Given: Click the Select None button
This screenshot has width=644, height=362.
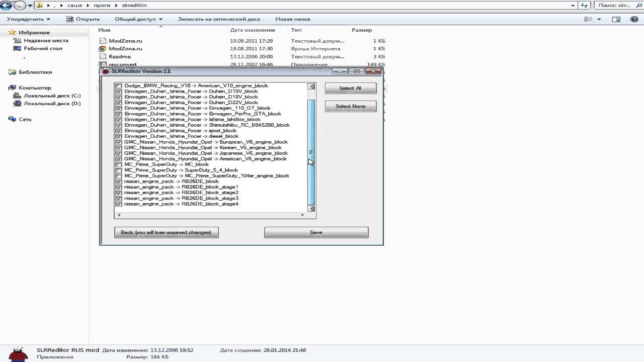Looking at the screenshot, I should point(350,106).
